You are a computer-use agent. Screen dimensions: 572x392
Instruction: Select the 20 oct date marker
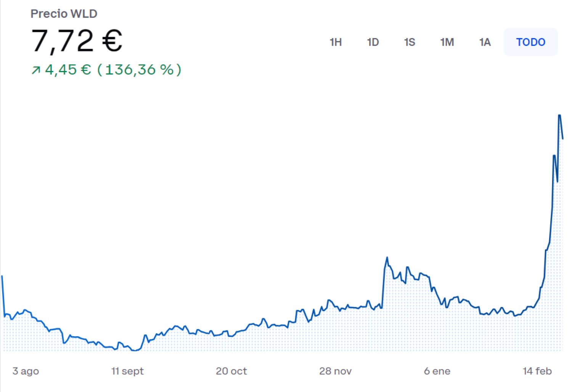coord(231,371)
